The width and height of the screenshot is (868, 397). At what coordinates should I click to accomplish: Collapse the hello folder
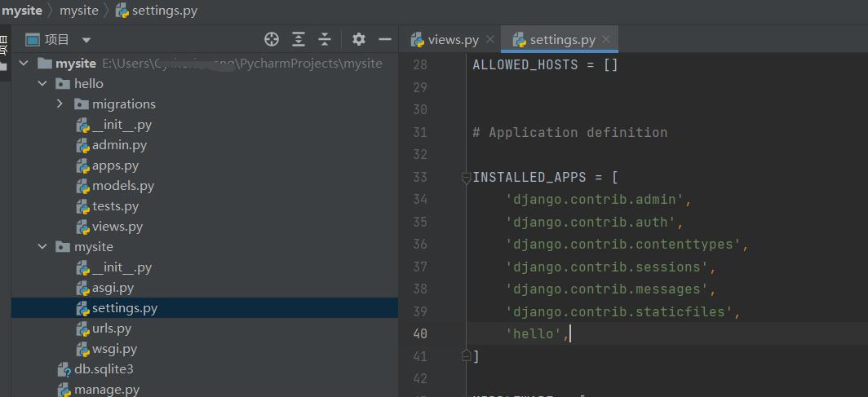point(42,84)
